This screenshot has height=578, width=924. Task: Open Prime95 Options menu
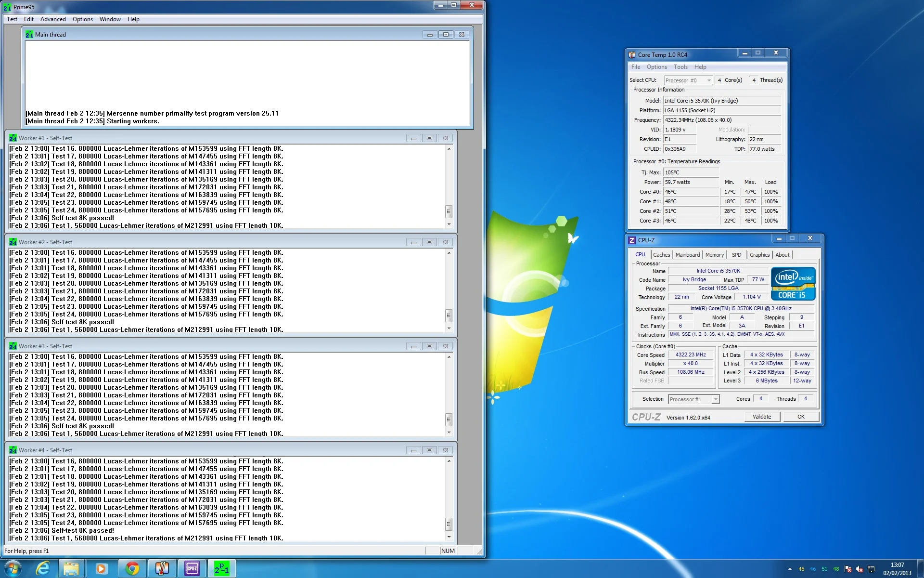point(83,19)
